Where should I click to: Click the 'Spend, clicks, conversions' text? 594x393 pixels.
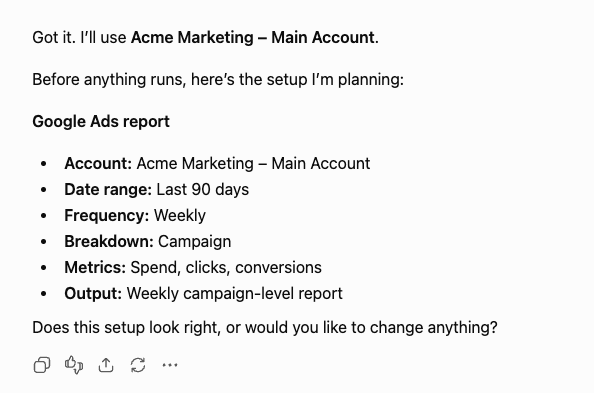(x=226, y=268)
